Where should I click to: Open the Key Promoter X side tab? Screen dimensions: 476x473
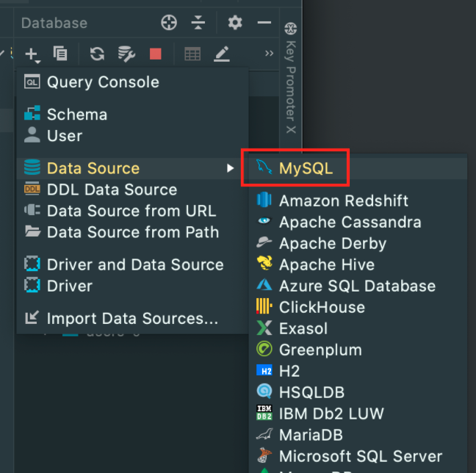(291, 79)
